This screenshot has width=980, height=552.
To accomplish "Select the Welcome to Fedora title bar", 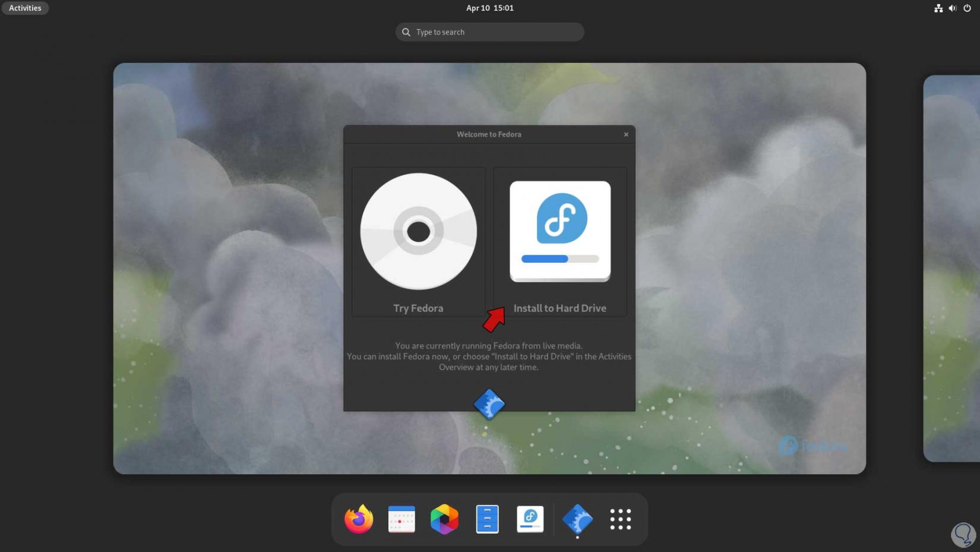I will coord(489,134).
